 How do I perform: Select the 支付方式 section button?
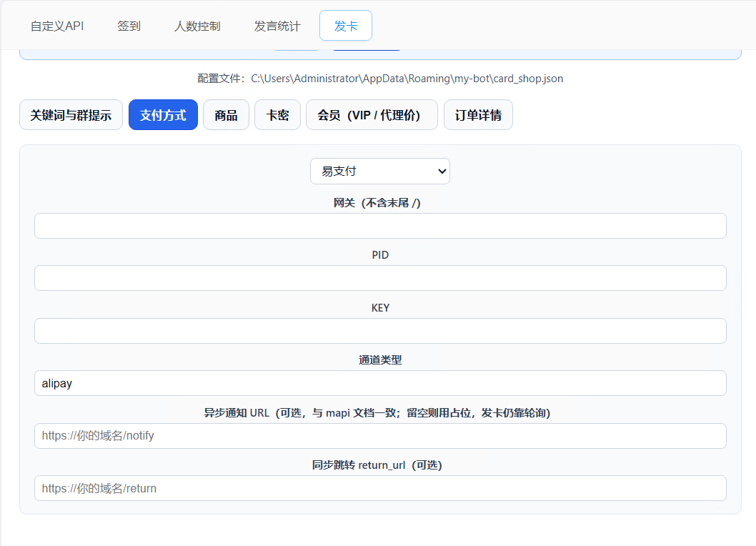point(163,115)
